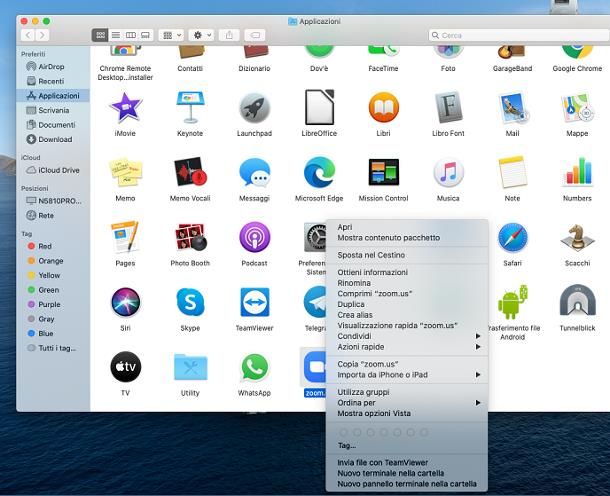Select the WhatsApp app icon
The width and height of the screenshot is (610, 496).
pos(254,367)
